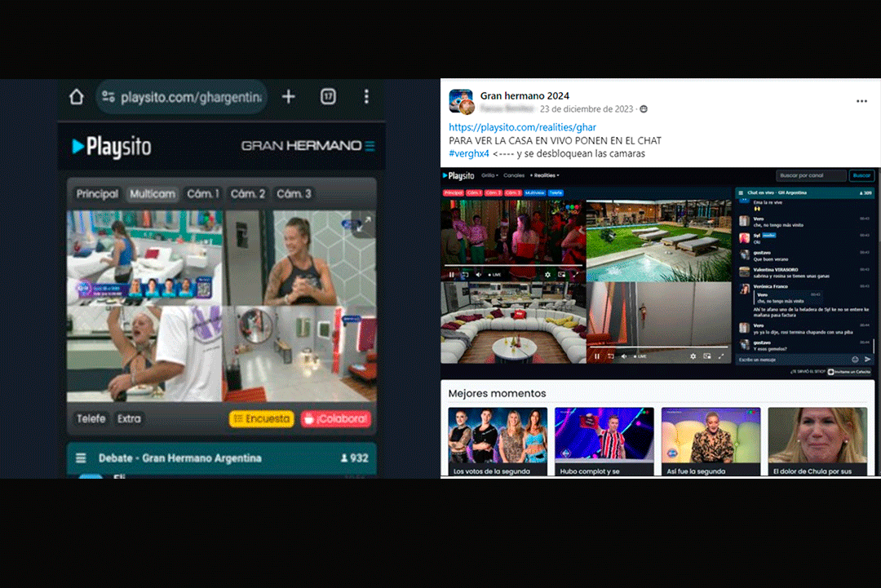Switch to Cám. 2 in mobile player

[248, 194]
